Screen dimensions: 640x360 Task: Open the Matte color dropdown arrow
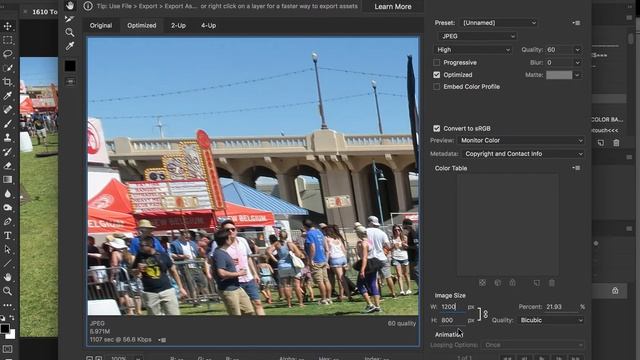click(577, 75)
